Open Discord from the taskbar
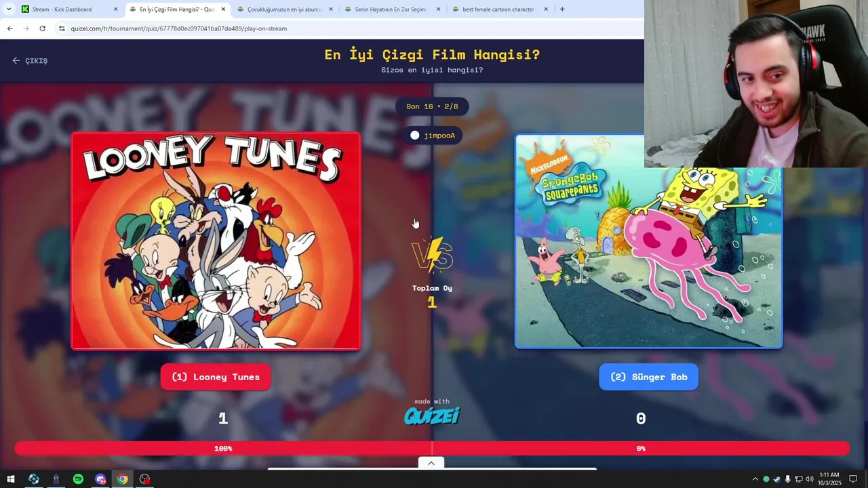Viewport: 868px width, 488px height. [x=100, y=479]
